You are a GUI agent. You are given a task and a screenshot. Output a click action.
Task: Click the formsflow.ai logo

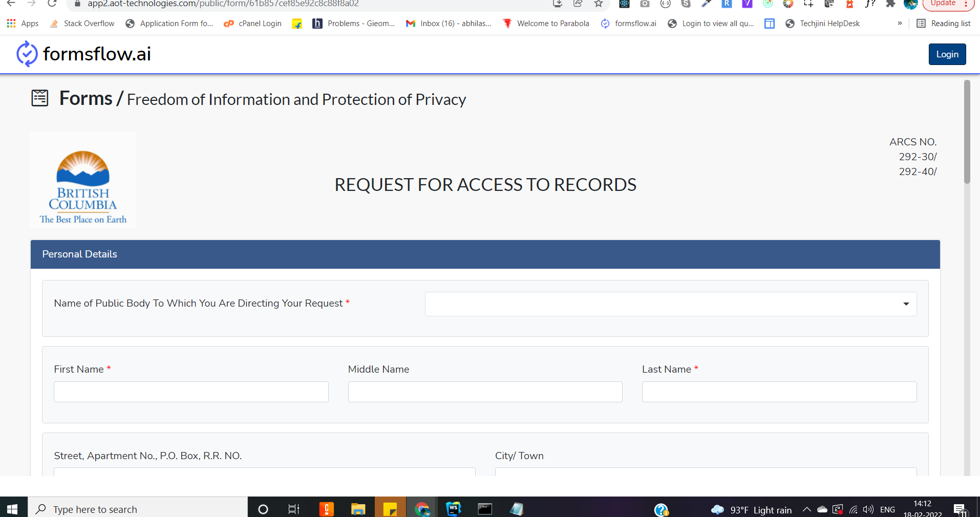click(x=83, y=54)
